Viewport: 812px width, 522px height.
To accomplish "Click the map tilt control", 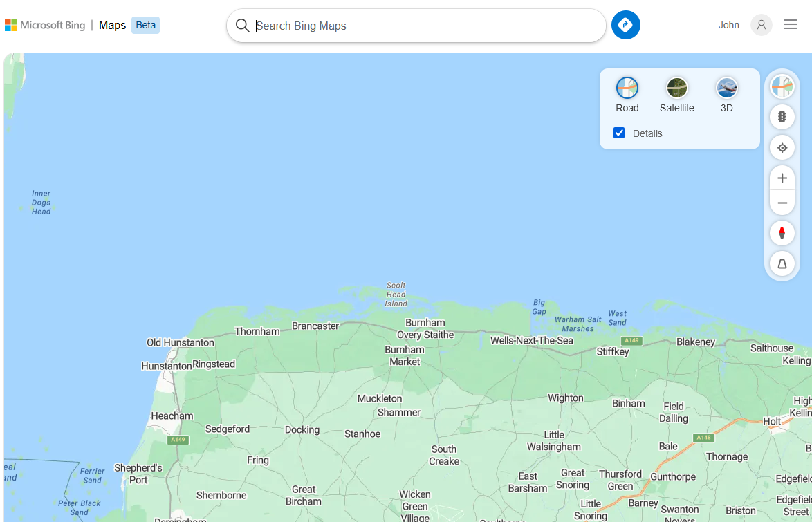I will [x=782, y=263].
